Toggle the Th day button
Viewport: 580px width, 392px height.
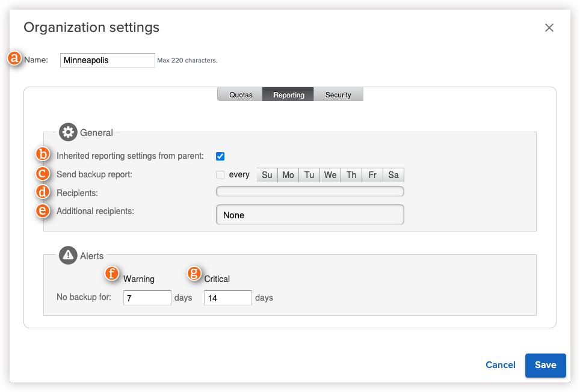pos(351,175)
